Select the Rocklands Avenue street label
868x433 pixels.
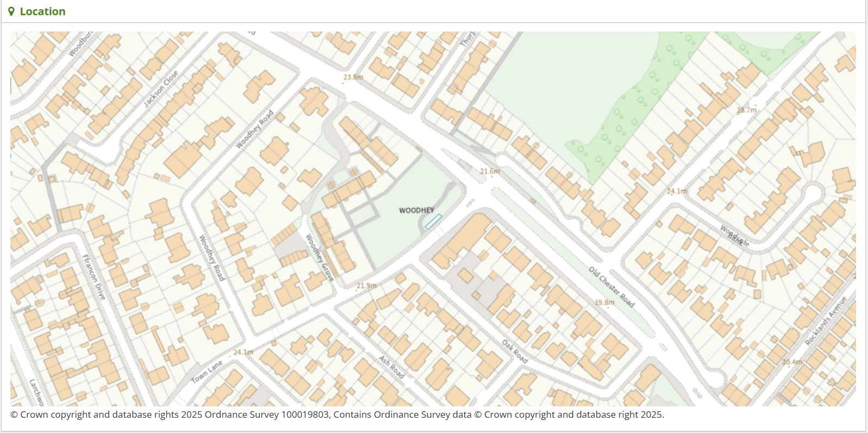click(x=826, y=321)
